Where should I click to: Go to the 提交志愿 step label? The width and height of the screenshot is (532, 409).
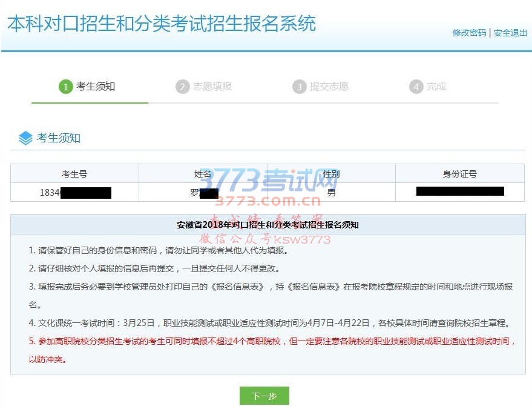(x=329, y=87)
